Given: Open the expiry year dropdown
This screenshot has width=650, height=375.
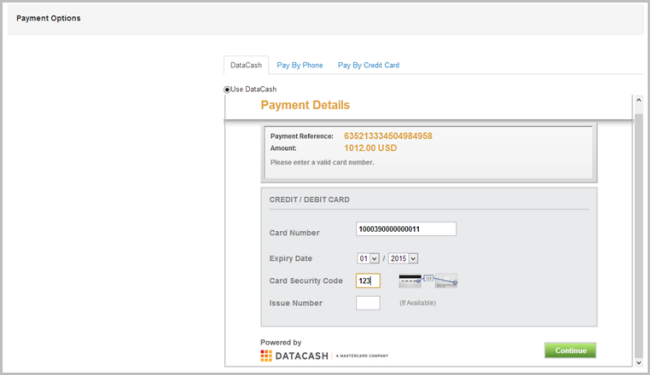Looking at the screenshot, I should (403, 259).
